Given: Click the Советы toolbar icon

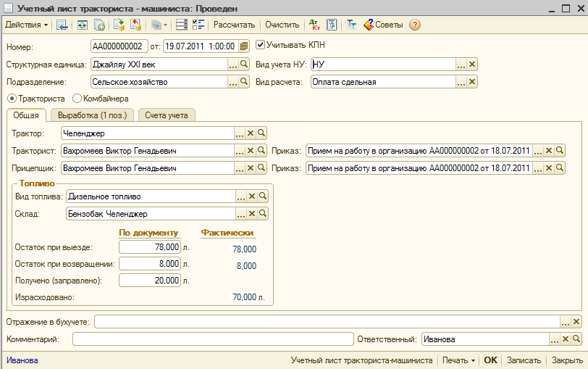Looking at the screenshot, I should click(x=383, y=25).
